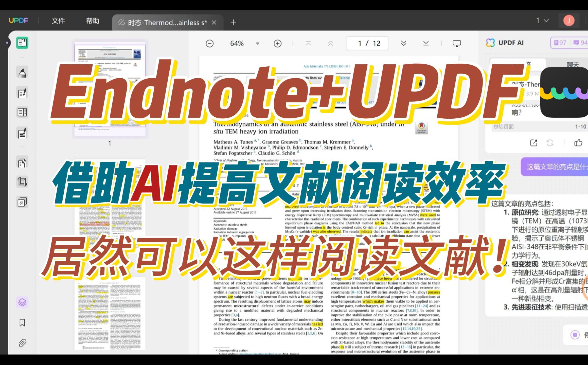Stop the AI response generation
Image resolution: width=588 pixels, height=365 pixels.
pos(575,335)
